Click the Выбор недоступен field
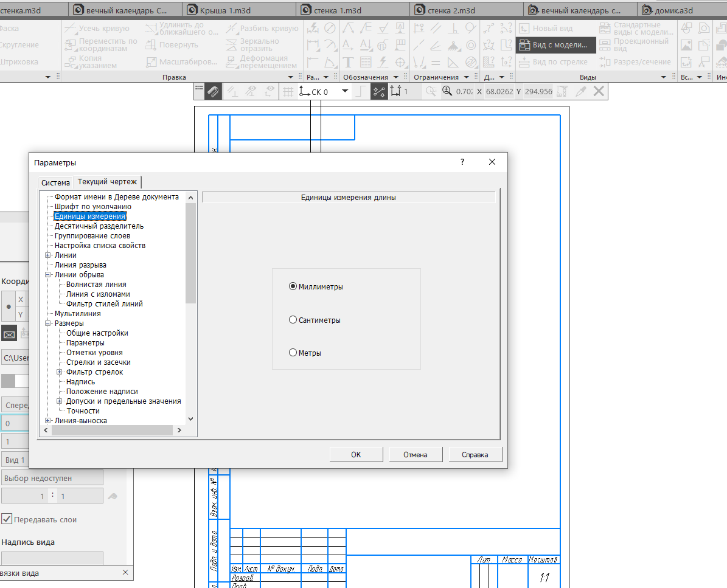 pyautogui.click(x=52, y=478)
